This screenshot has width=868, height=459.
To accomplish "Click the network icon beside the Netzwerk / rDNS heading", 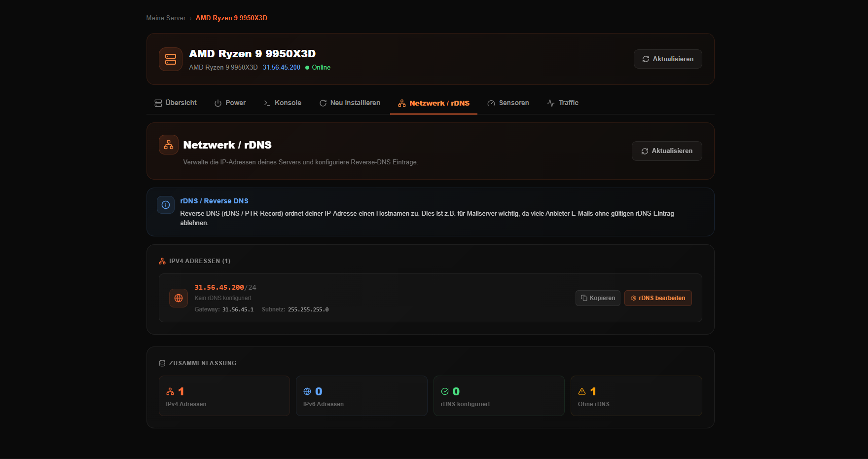I will (169, 145).
